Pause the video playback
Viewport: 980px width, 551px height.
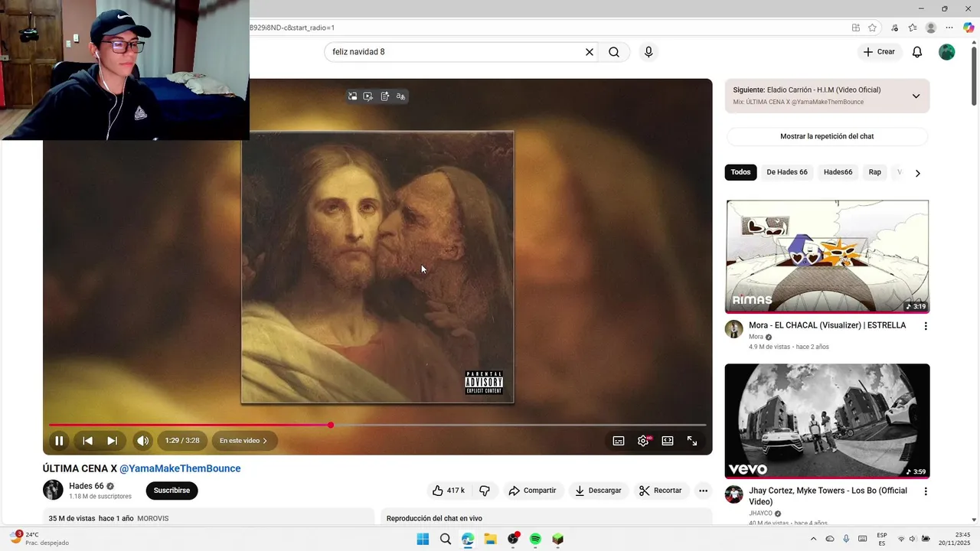59,441
